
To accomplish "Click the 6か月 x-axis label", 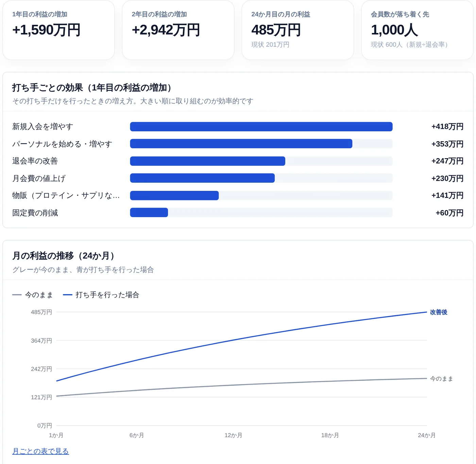I will pyautogui.click(x=137, y=435).
